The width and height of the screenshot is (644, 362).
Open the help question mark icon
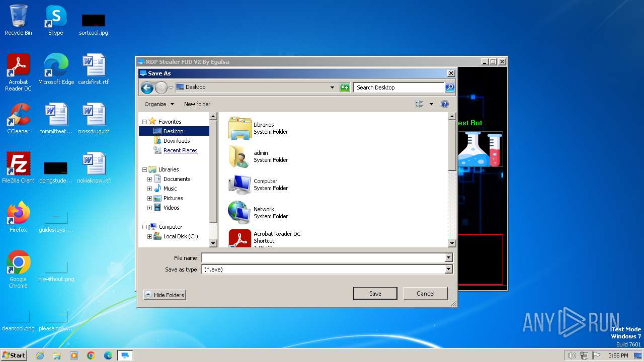click(445, 104)
